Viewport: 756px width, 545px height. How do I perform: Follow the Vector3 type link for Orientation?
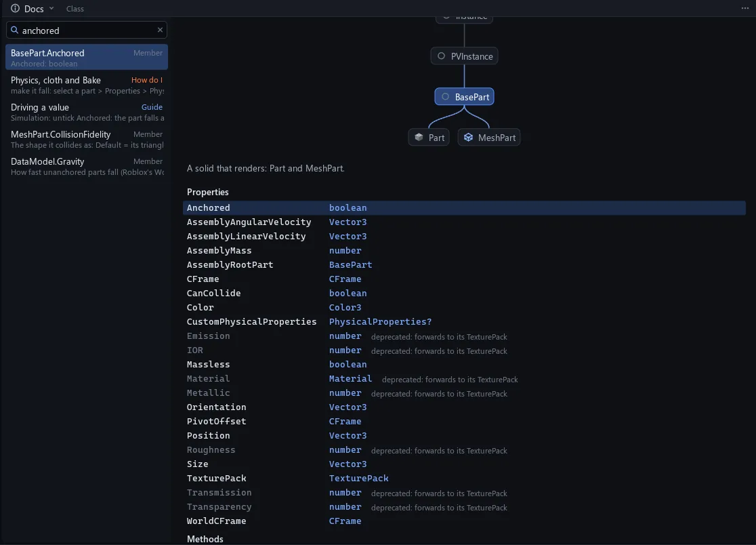(x=348, y=407)
